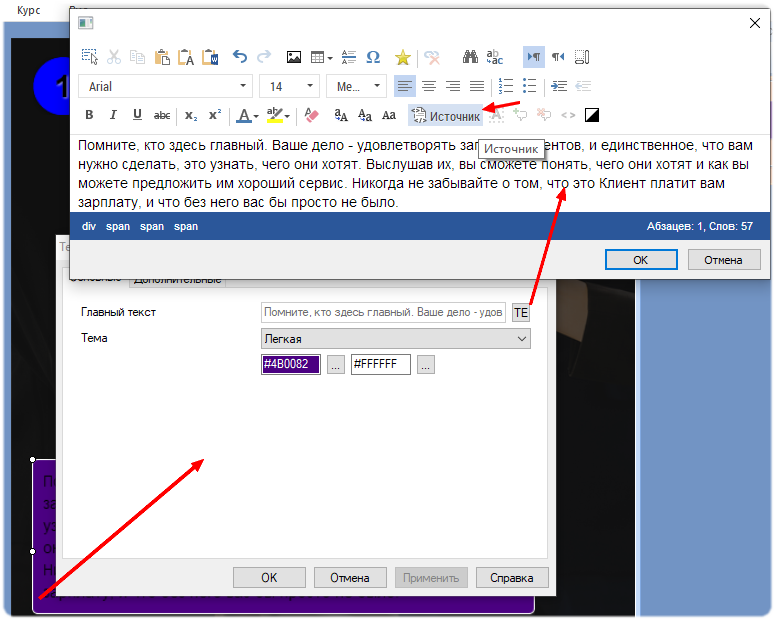Click the #4B0082 purple color field
The height and width of the screenshot is (620, 775).
click(x=291, y=364)
